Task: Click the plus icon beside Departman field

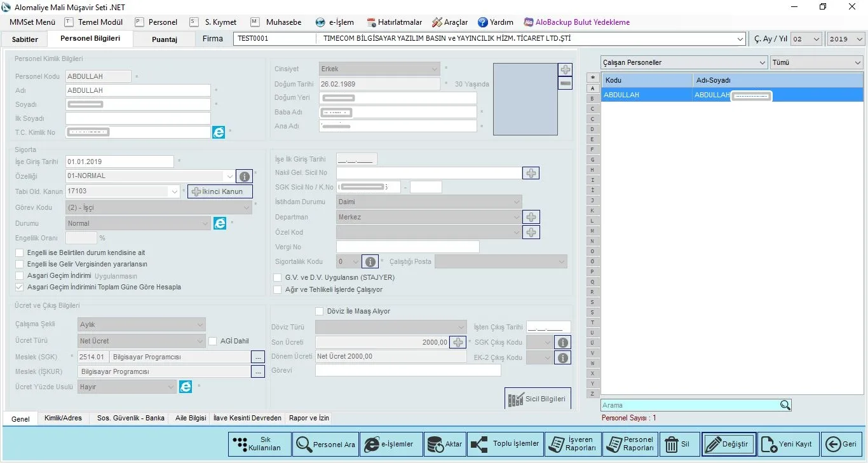Action: point(531,218)
